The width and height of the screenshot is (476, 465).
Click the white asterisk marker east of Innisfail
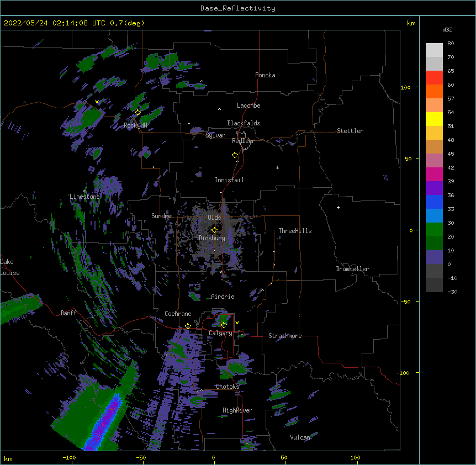pyautogui.click(x=277, y=167)
